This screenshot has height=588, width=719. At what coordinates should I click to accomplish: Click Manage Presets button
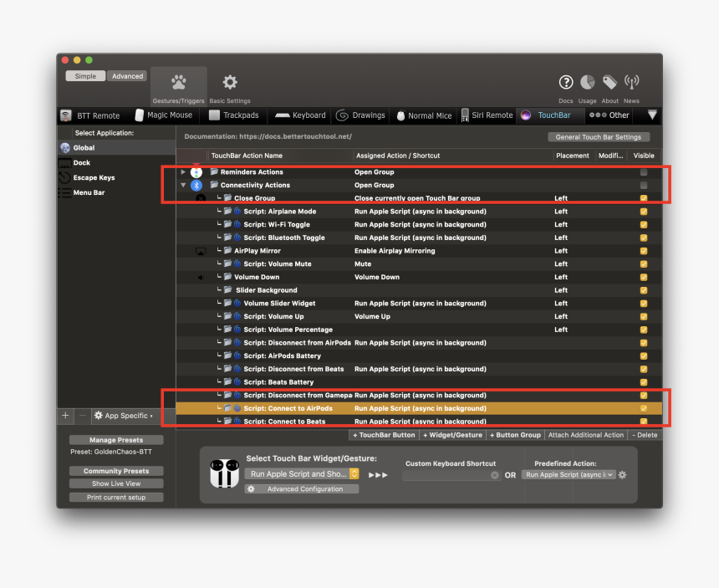pyautogui.click(x=116, y=440)
